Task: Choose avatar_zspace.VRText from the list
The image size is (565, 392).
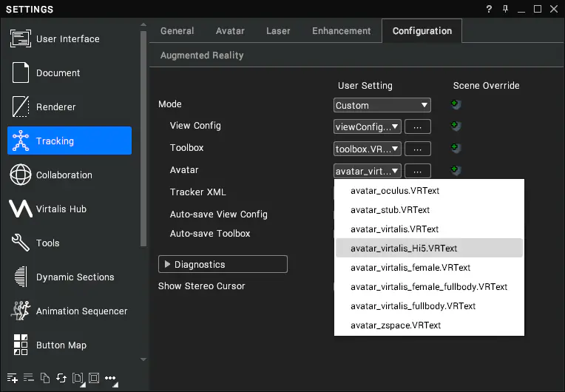Action: click(x=429, y=325)
